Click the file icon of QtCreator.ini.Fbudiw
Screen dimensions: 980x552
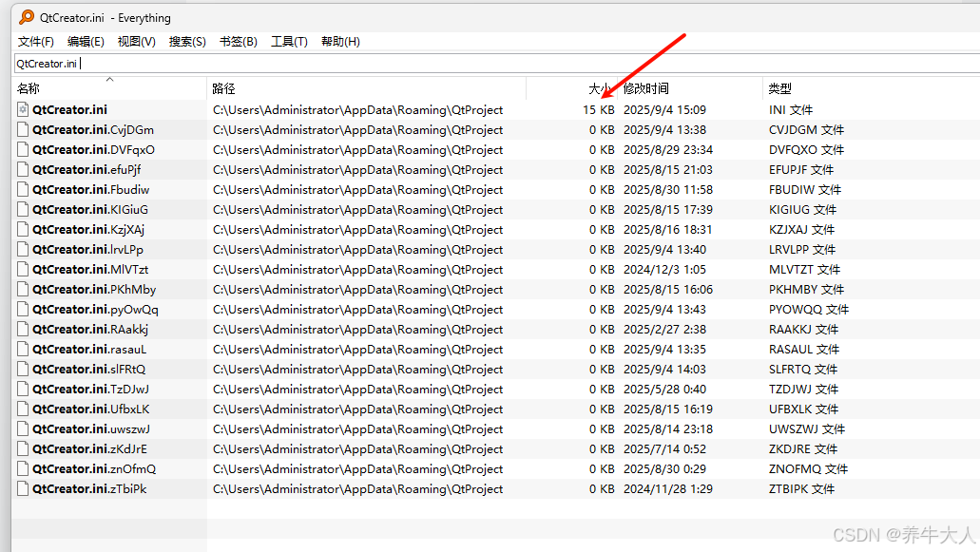point(23,190)
